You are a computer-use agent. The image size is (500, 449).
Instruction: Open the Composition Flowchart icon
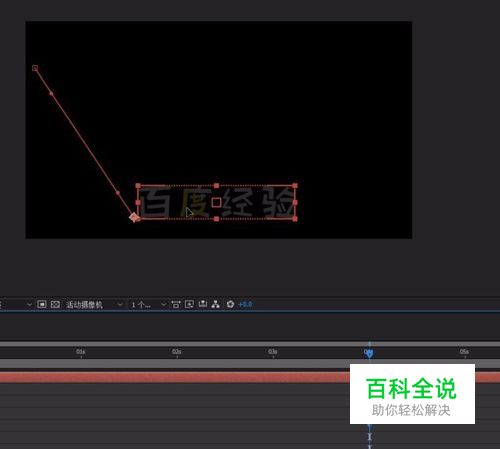tap(216, 304)
